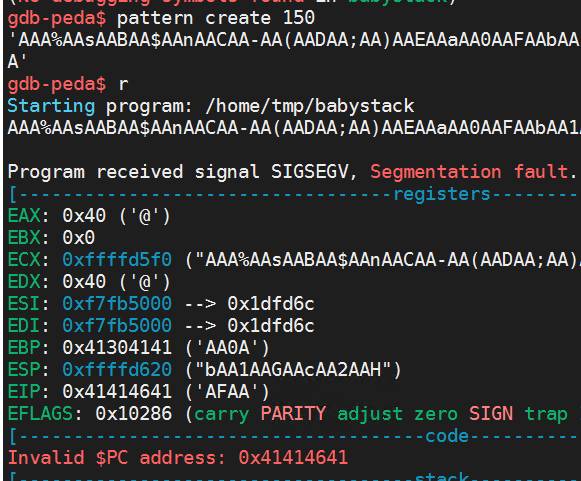Click the green 'ECX' register label
The height and width of the screenshot is (481, 581).
click(x=24, y=260)
